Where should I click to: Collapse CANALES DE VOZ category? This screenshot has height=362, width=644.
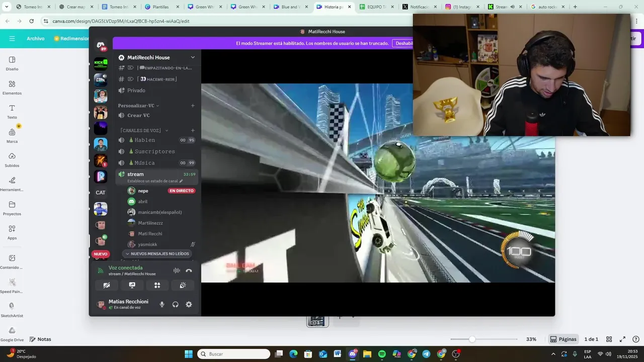(x=144, y=131)
